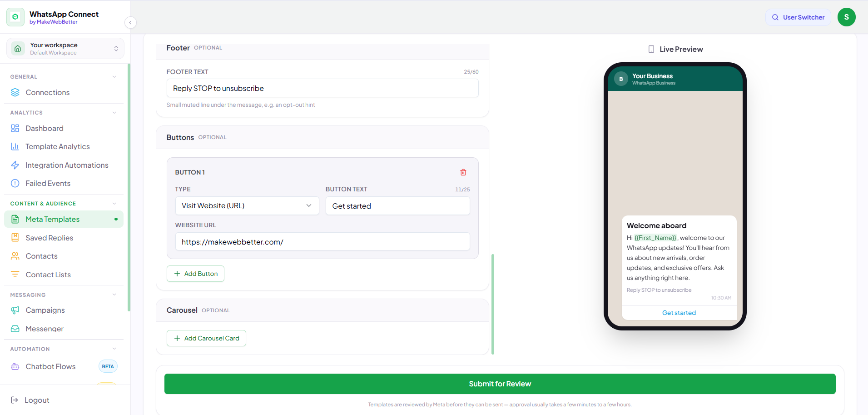Open the User Switcher search button
This screenshot has height=415, width=868.
798,17
